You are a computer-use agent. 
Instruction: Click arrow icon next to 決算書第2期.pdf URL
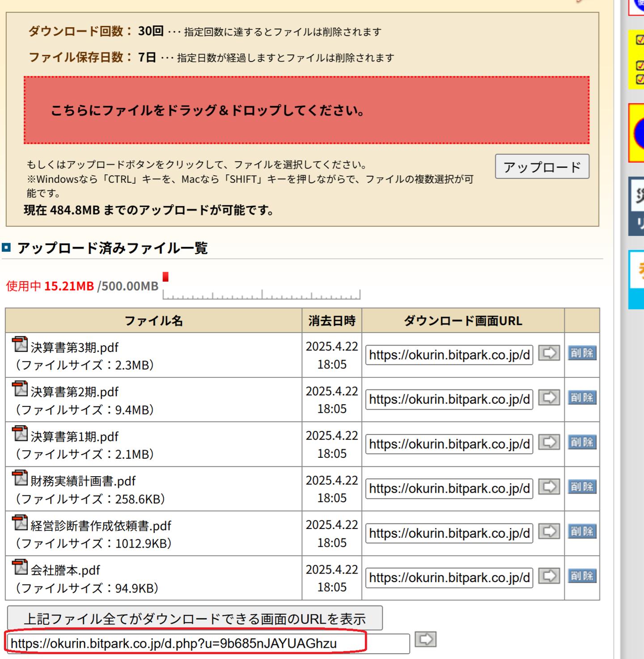click(x=549, y=397)
